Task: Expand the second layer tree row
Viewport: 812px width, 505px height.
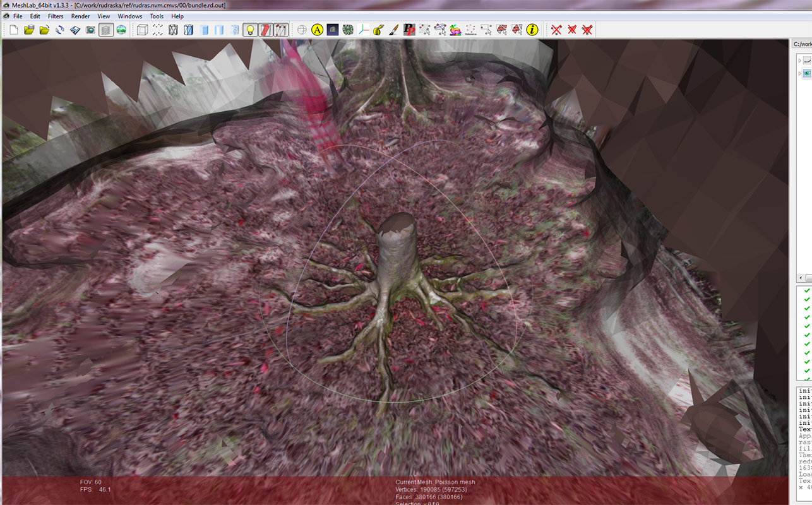Action: click(x=800, y=73)
